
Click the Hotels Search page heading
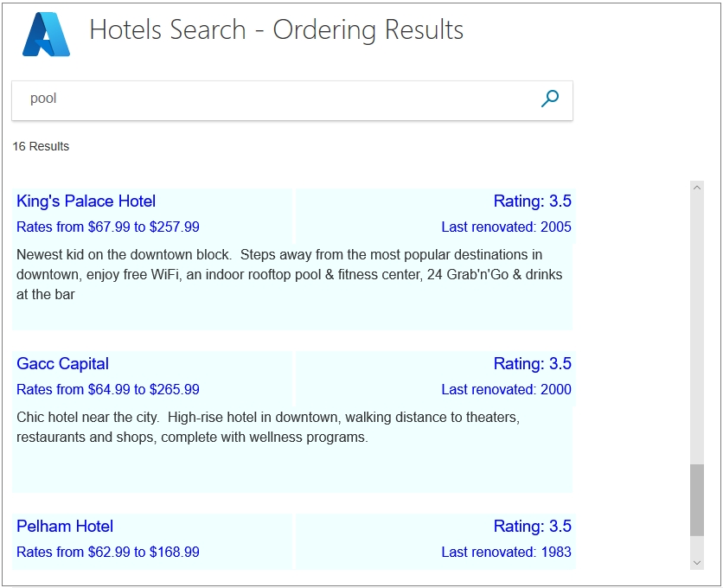(277, 30)
